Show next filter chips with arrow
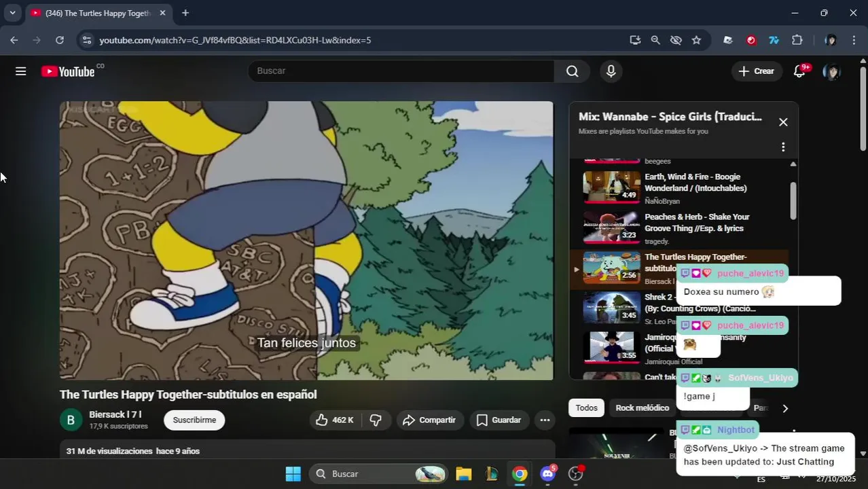Screen dimensions: 868x489 point(785,408)
